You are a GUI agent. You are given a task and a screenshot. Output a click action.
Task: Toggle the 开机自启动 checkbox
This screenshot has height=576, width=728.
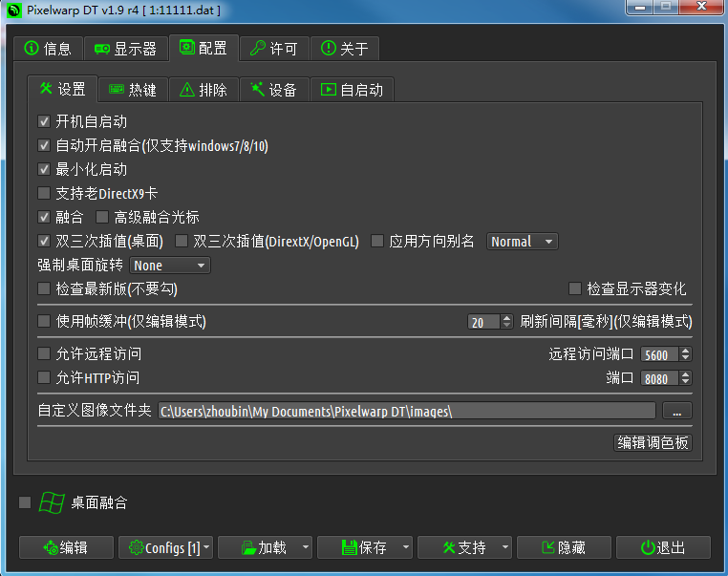pos(44,121)
